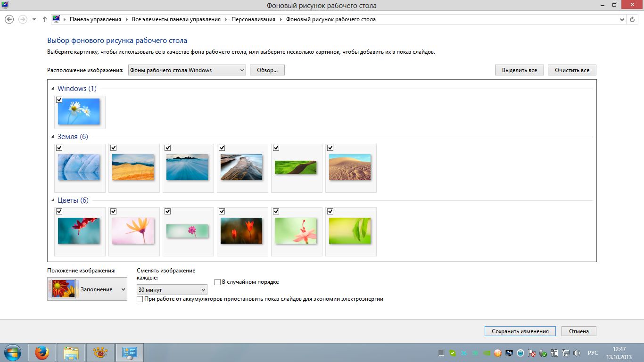
Task: Click the volume speaker tray icon
Action: [x=577, y=353]
